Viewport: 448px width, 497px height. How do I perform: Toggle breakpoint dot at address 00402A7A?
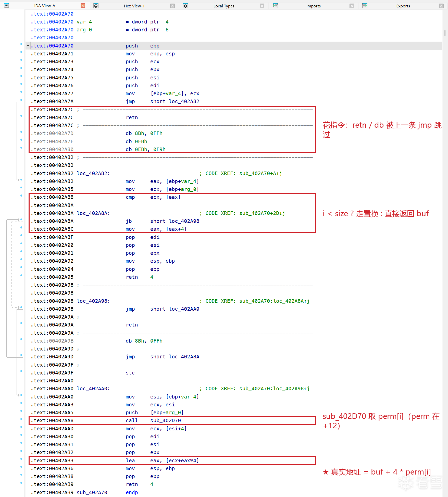tap(21, 100)
